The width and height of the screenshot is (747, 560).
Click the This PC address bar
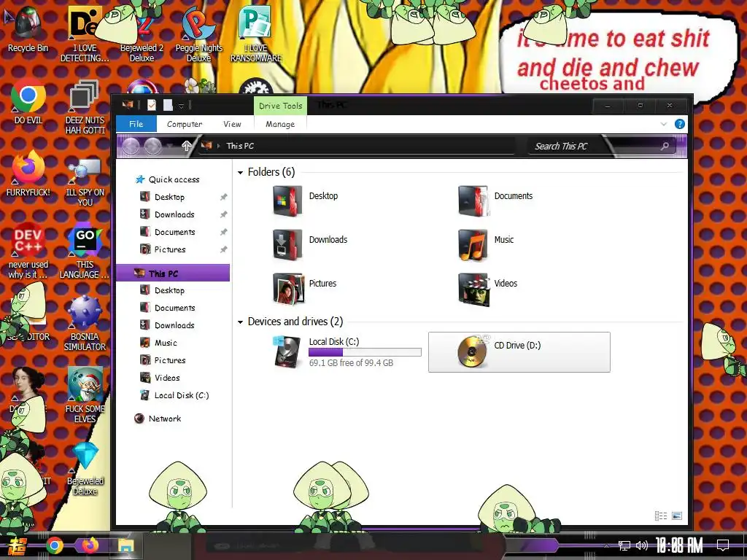tap(357, 146)
